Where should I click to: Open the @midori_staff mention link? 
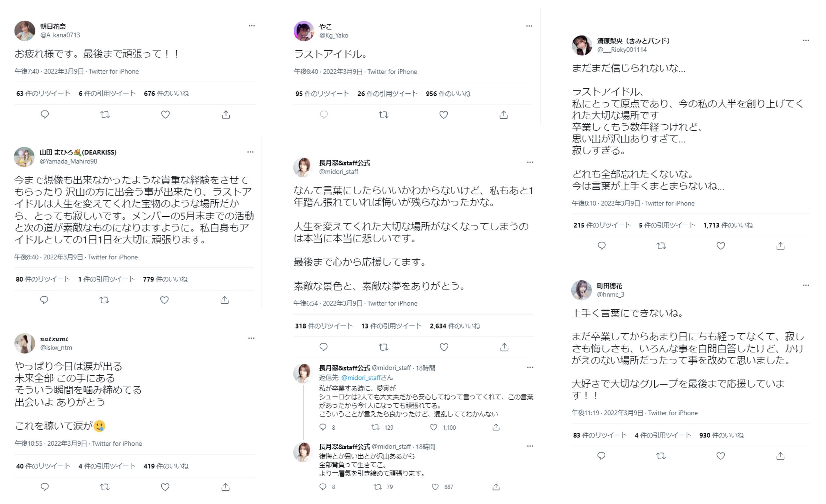tap(361, 378)
